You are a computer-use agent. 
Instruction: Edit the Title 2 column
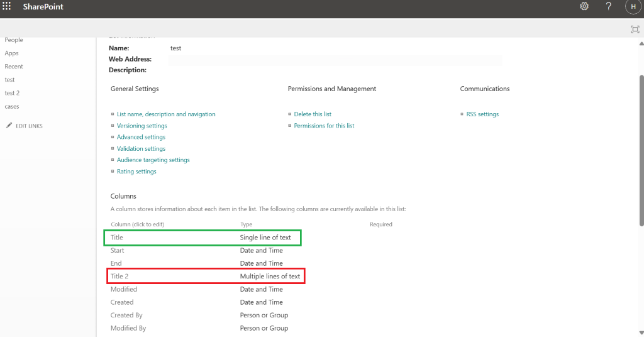coord(119,277)
